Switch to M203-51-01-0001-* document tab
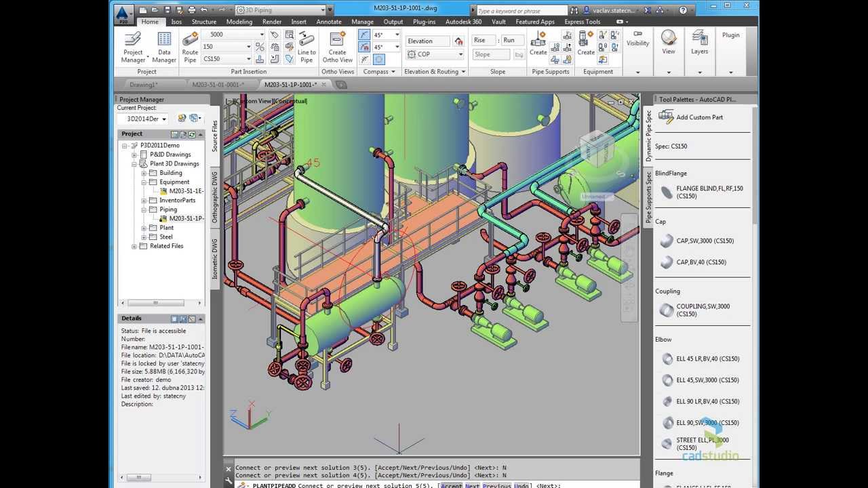The image size is (868, 488). tap(217, 85)
